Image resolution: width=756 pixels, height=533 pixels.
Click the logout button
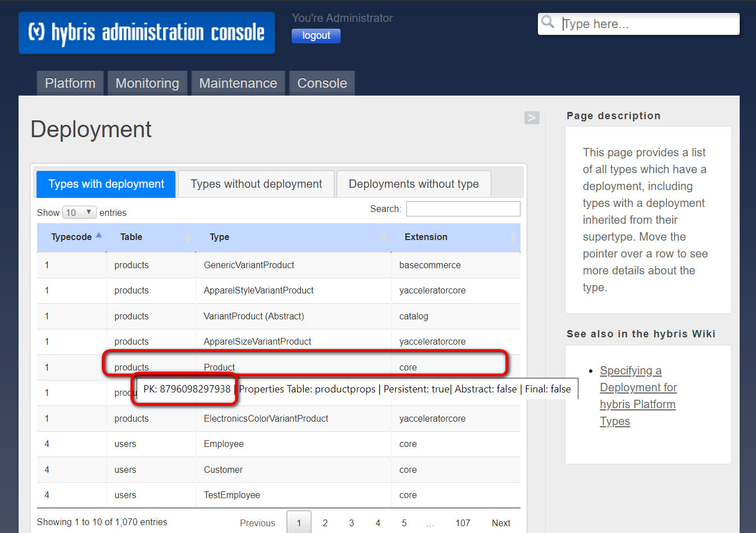coord(316,35)
